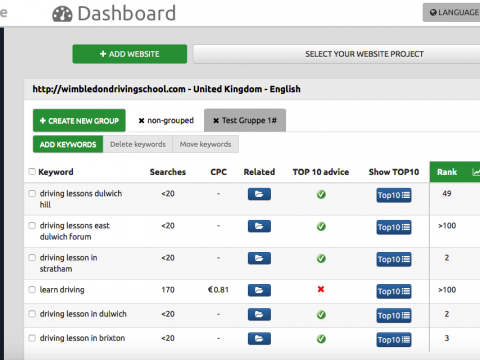Click Create New Group button

79,121
